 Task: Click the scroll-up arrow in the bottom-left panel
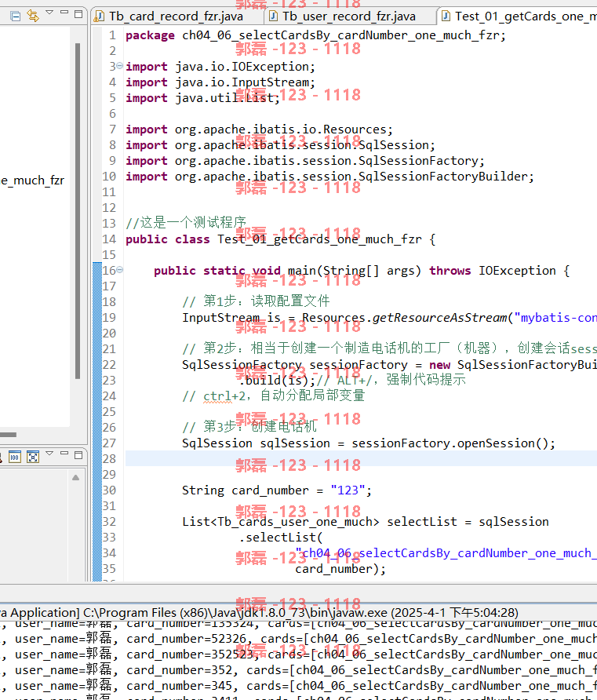[76, 477]
